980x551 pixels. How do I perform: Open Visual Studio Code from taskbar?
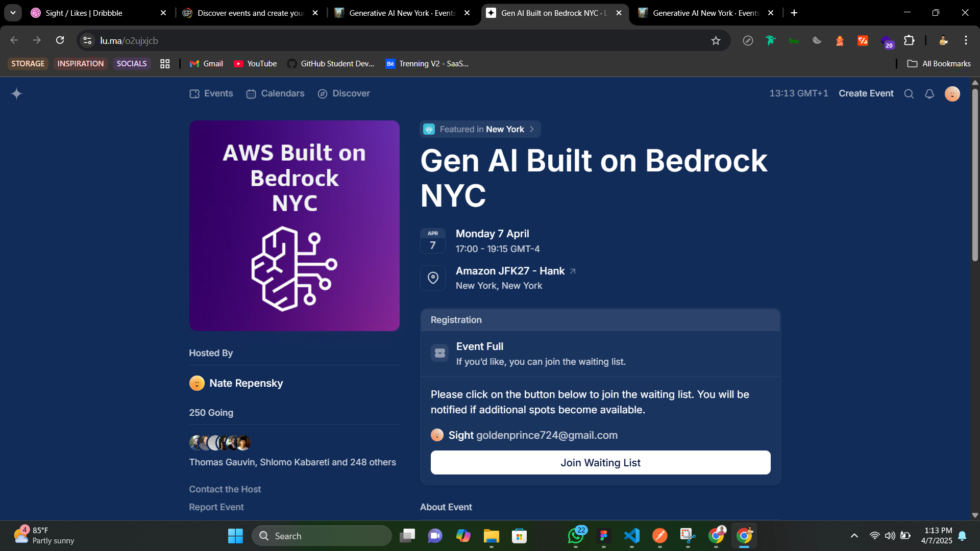point(632,536)
